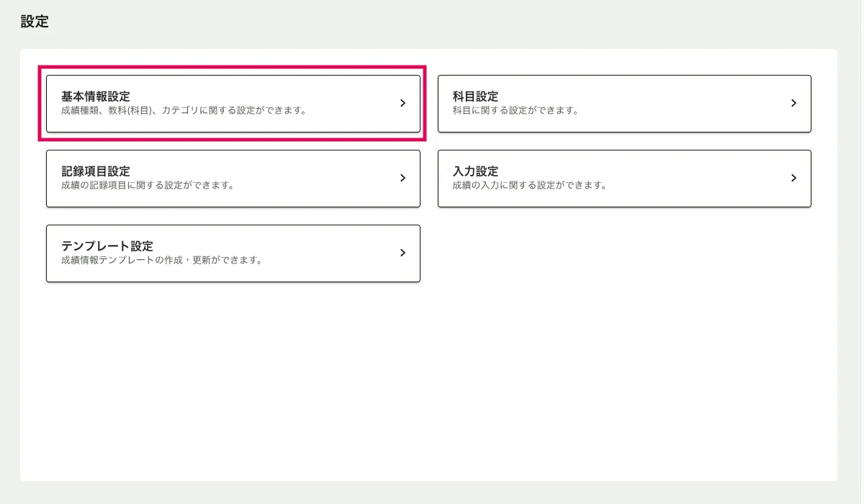The width and height of the screenshot is (864, 504).
Task: Click description 成績種類、教科(科目)、カテゴリに関する設定ができます。
Action: (x=184, y=111)
